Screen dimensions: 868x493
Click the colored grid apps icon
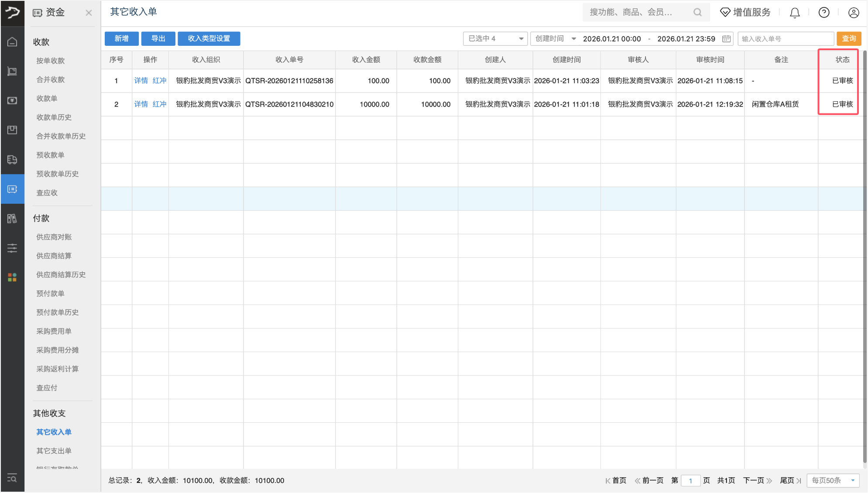tap(12, 276)
